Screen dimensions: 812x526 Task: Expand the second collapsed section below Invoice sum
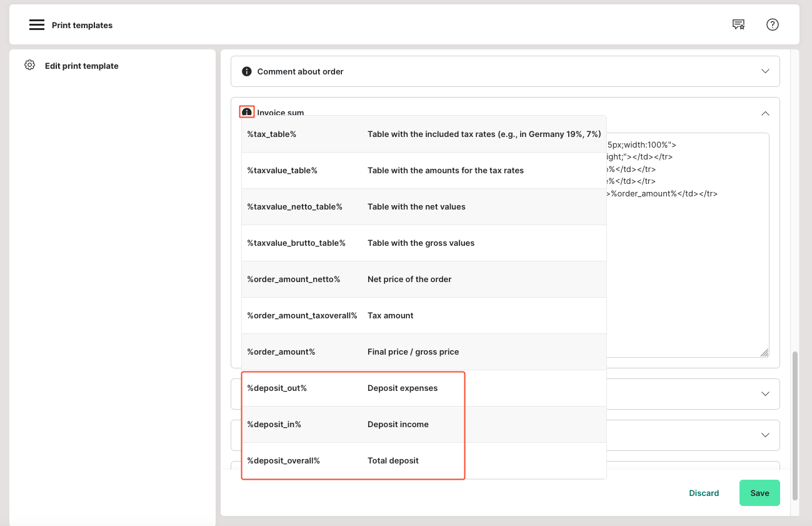coord(765,435)
